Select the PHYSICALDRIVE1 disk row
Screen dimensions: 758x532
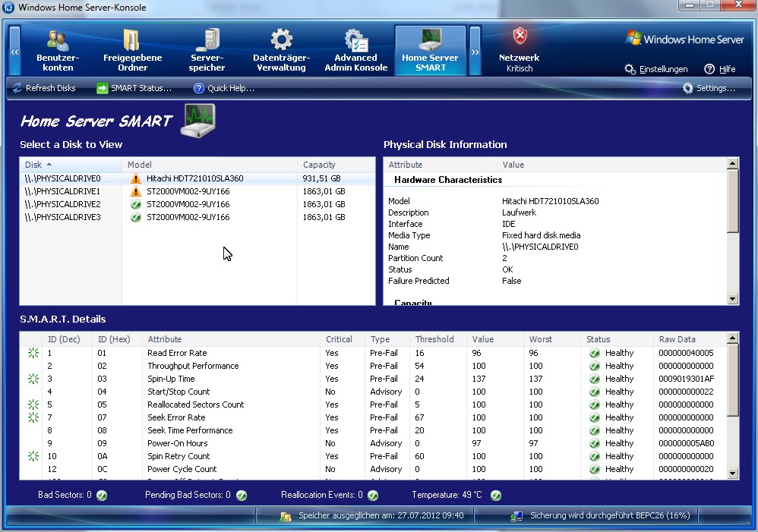(197, 191)
